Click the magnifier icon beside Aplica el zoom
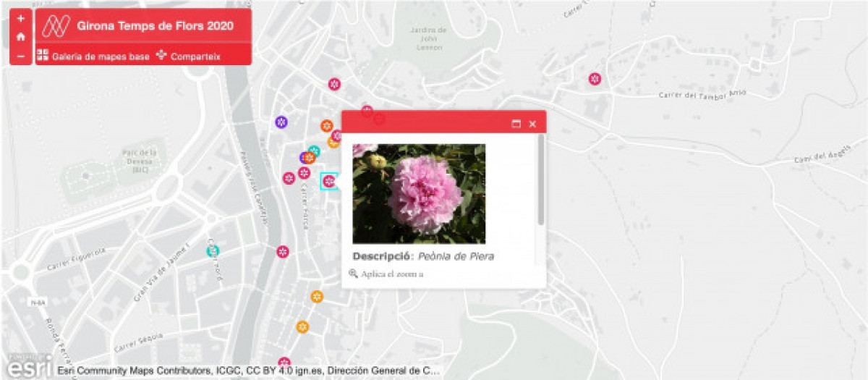Screen dimensions: 868x380 tap(353, 274)
